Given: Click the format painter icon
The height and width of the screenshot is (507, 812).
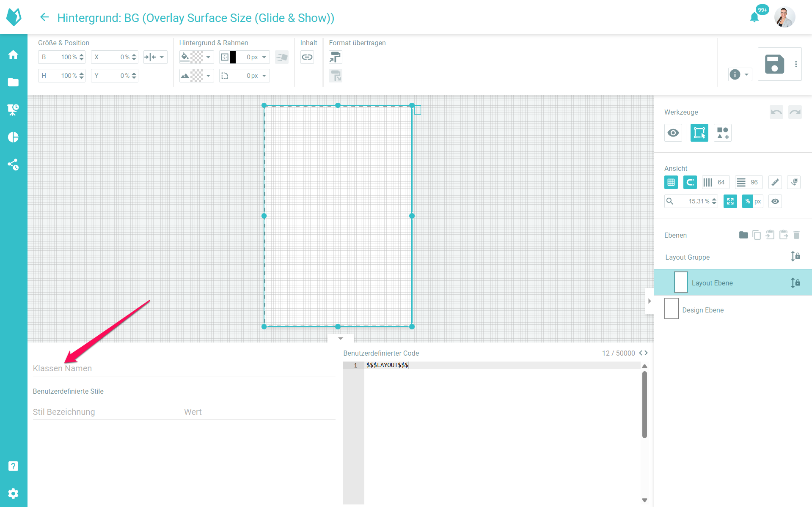Looking at the screenshot, I should (x=335, y=57).
